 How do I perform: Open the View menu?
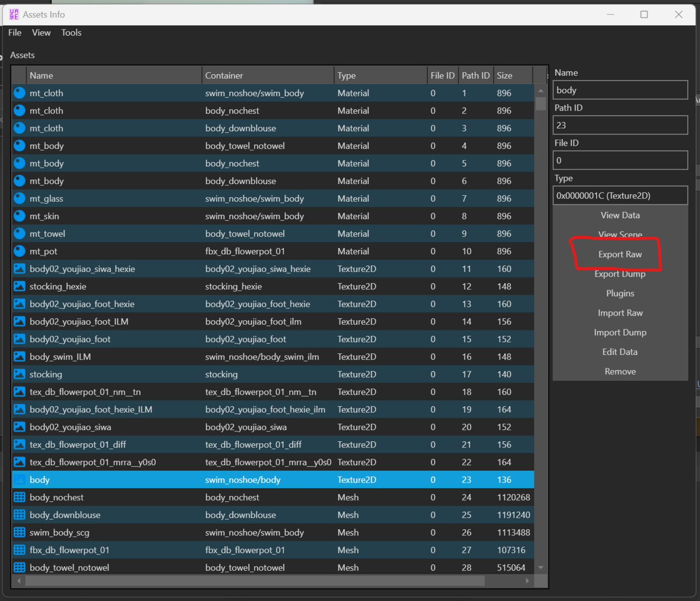pos(41,33)
